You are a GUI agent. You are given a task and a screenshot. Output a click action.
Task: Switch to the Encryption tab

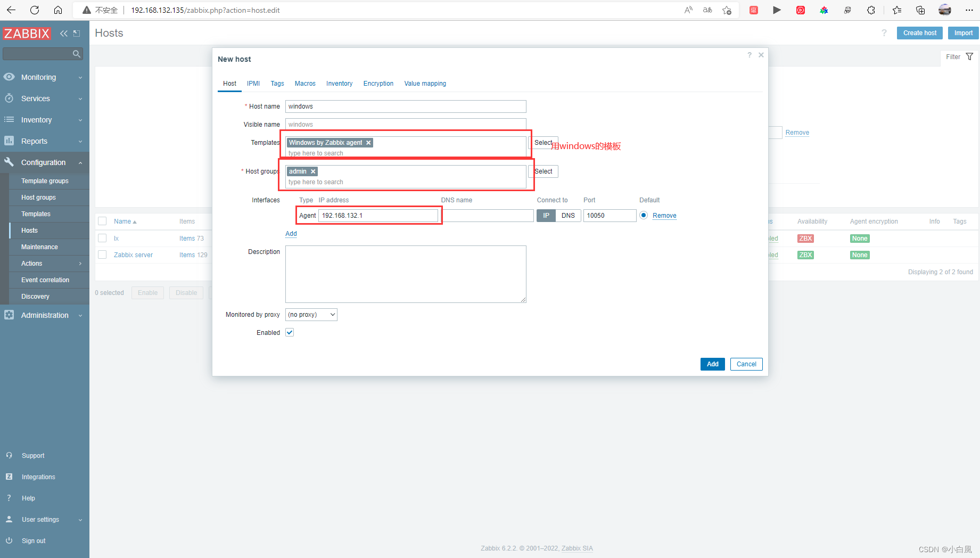tap(378, 84)
